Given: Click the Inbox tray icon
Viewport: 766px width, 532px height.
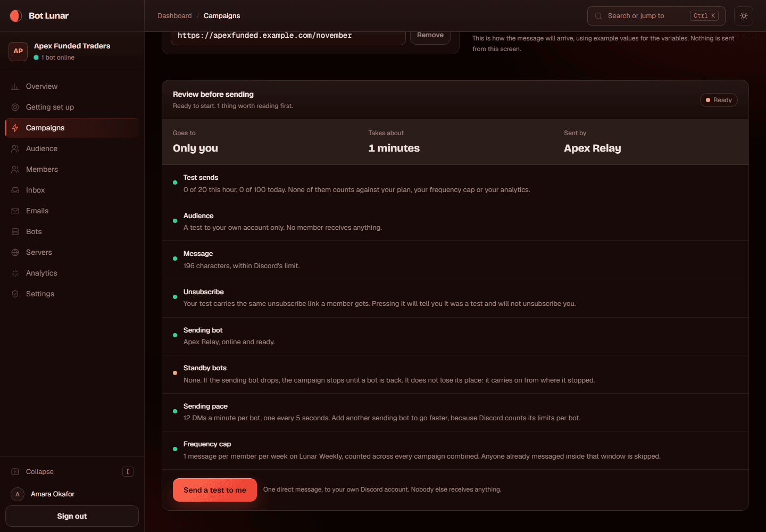Looking at the screenshot, I should (x=15, y=190).
